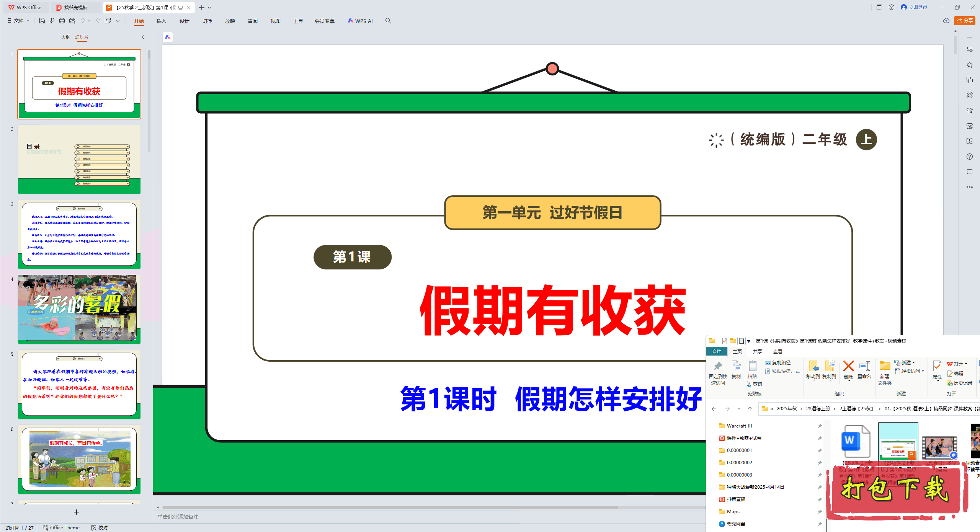Open the new-tab dropdown arrow beside plus

[x=209, y=8]
